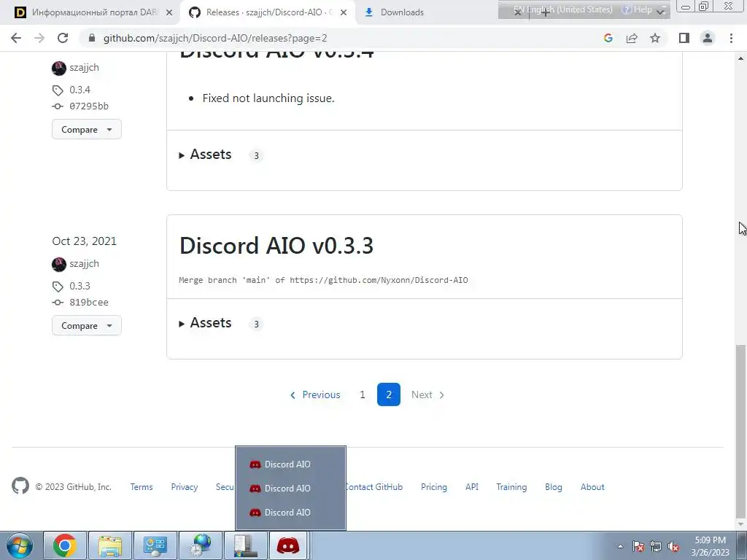Viewport: 747px width, 560px height.
Task: Select the third Discord AIO popup entry
Action: (x=290, y=513)
